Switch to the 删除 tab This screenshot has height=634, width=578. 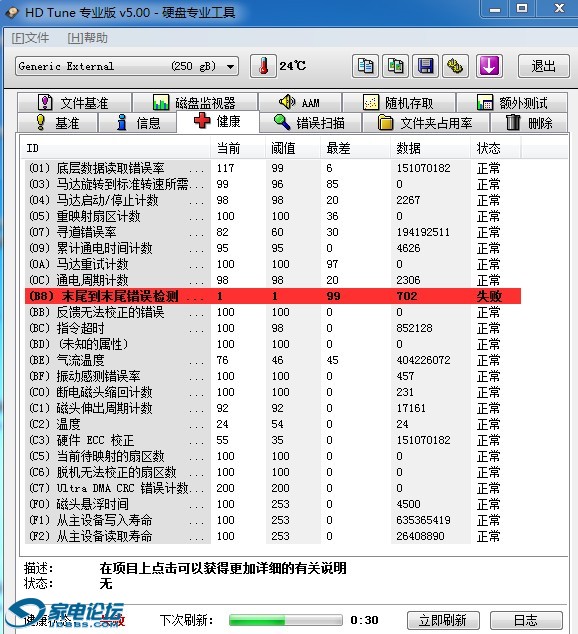pyautogui.click(x=529, y=123)
